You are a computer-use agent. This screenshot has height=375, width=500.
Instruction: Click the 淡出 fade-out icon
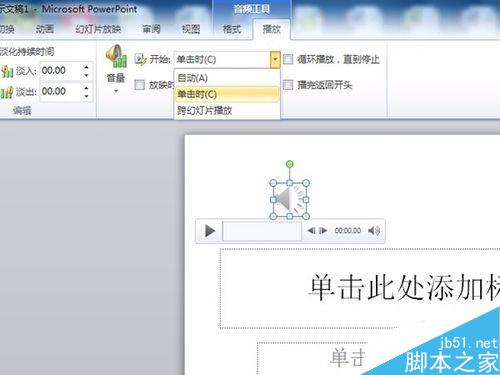point(7,92)
